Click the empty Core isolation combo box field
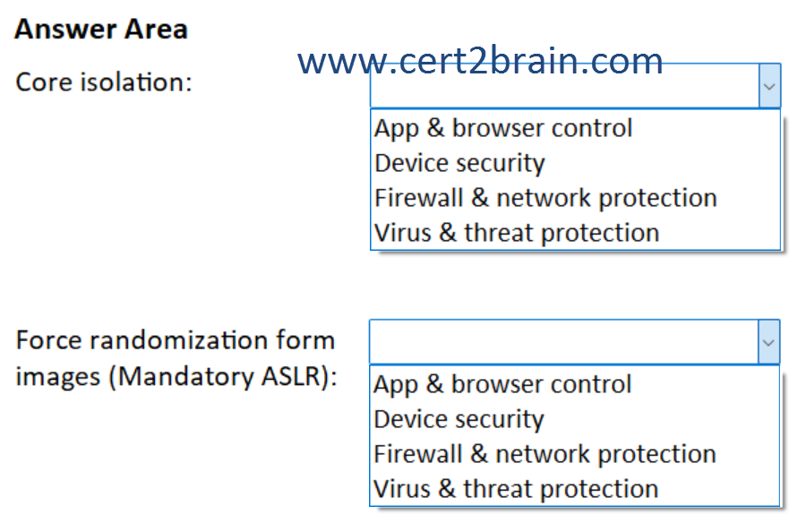 click(x=563, y=90)
